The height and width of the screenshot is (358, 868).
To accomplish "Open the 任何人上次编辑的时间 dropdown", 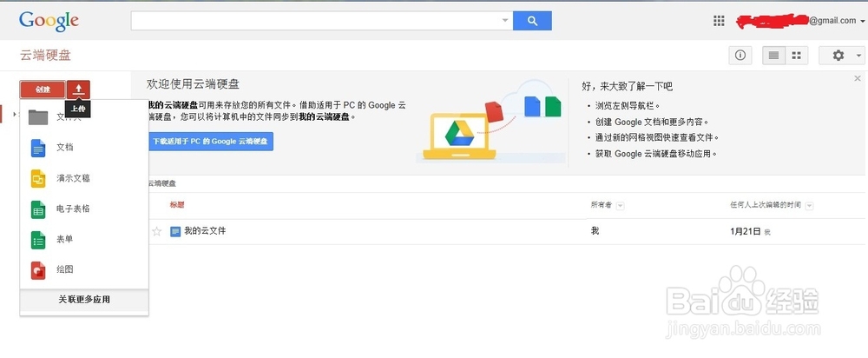I will (809, 206).
